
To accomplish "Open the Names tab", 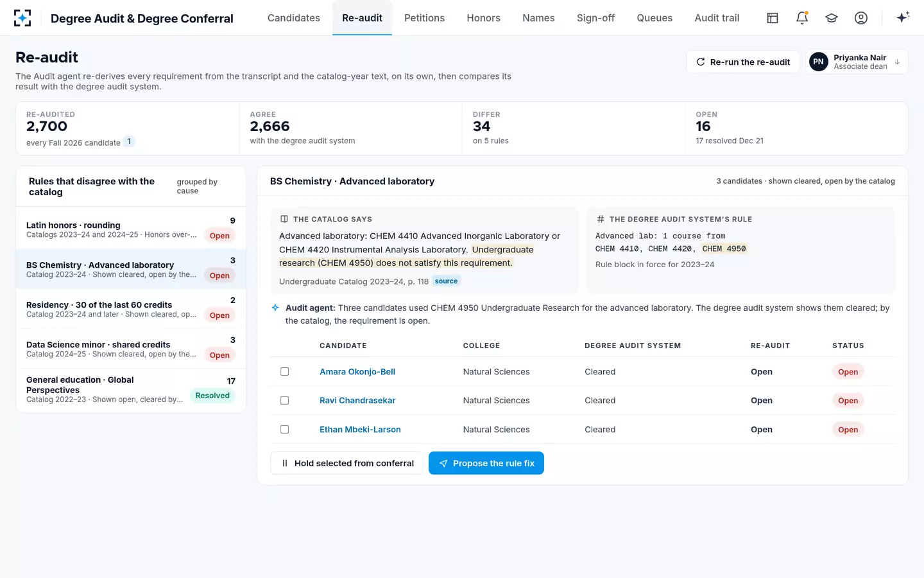I will coord(538,18).
